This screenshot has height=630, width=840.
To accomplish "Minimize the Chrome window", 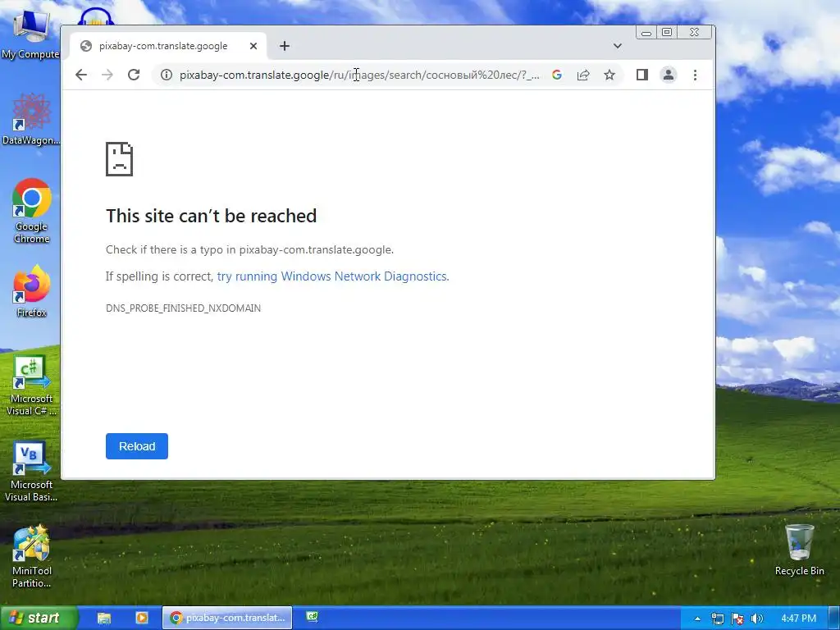I will pyautogui.click(x=646, y=33).
